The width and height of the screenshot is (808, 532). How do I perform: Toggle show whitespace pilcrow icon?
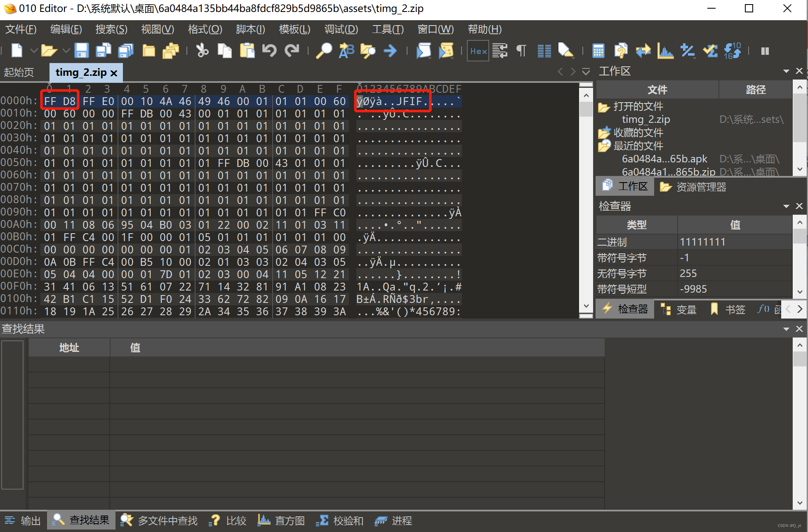(521, 51)
